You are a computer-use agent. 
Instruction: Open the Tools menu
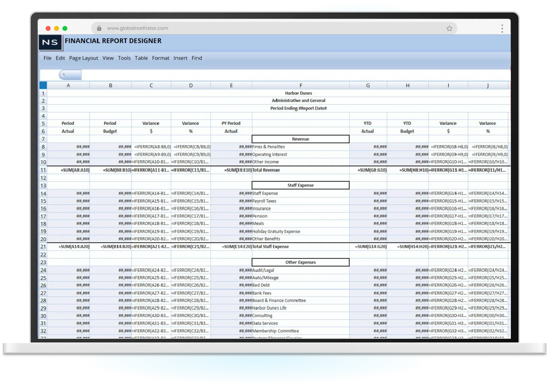[124, 58]
